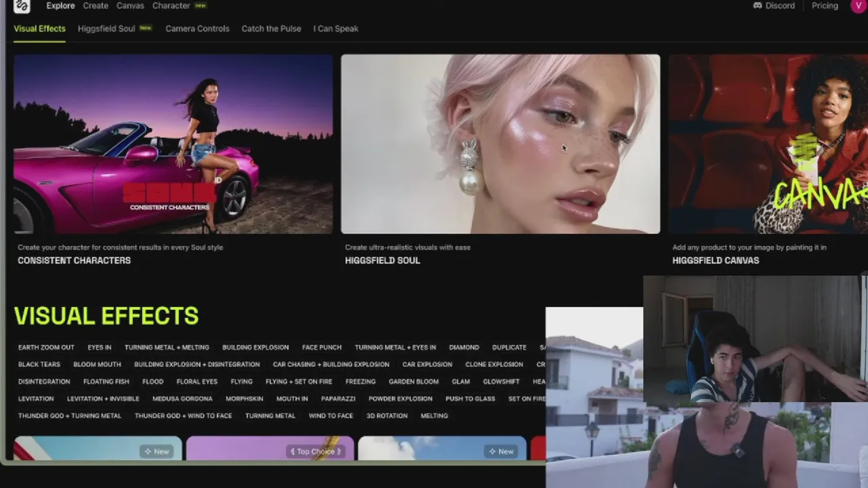Open the Explore menu item
The height and width of the screenshot is (488, 868).
(60, 5)
